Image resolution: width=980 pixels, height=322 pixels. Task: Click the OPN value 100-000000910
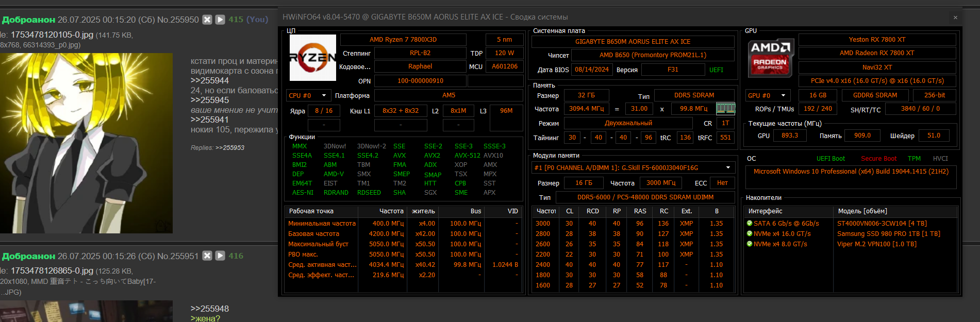click(420, 81)
